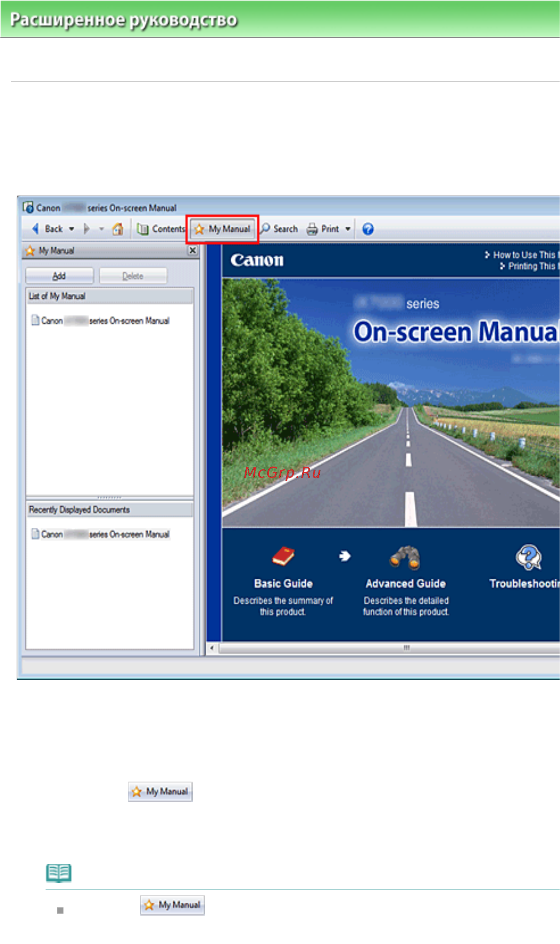Open Help with the question mark icon
Screen dimensions: 560x944
pyautogui.click(x=368, y=229)
